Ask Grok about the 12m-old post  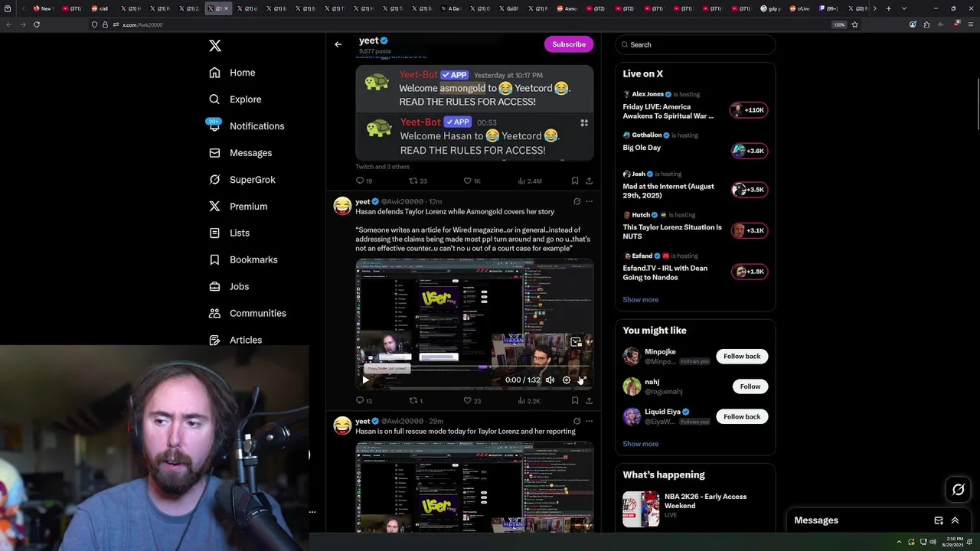[577, 201]
